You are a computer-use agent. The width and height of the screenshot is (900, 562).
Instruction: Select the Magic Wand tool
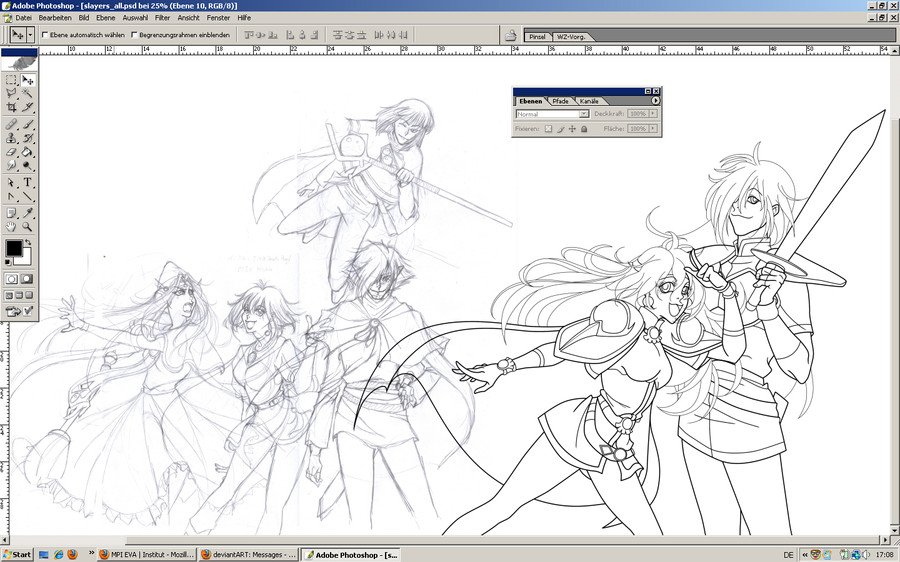coord(27,93)
